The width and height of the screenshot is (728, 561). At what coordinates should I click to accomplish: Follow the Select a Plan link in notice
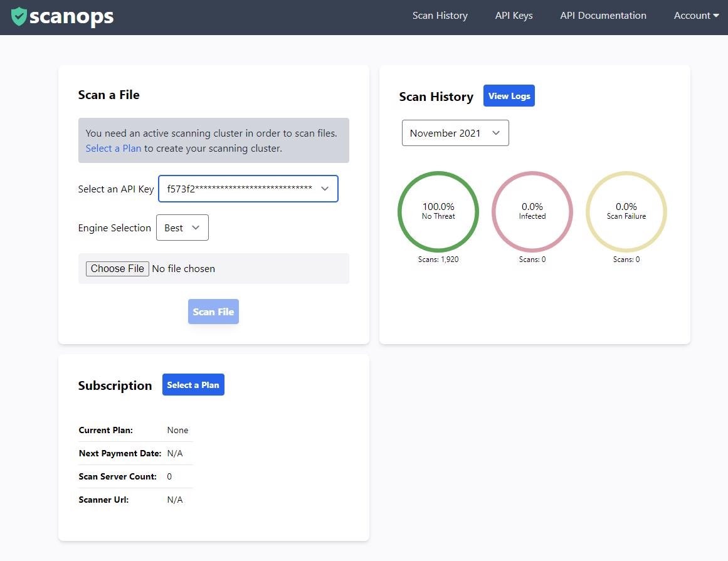113,149
